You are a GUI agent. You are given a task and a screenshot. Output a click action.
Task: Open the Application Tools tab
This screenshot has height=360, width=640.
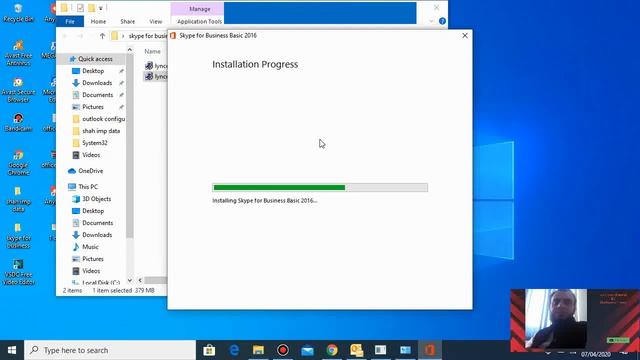(x=199, y=21)
